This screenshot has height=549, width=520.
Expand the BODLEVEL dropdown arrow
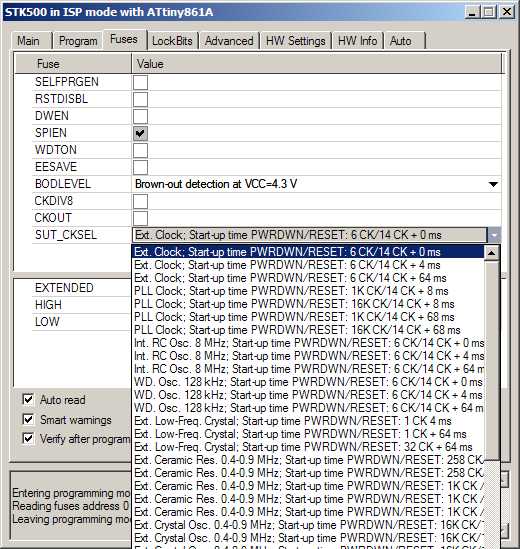point(493,184)
